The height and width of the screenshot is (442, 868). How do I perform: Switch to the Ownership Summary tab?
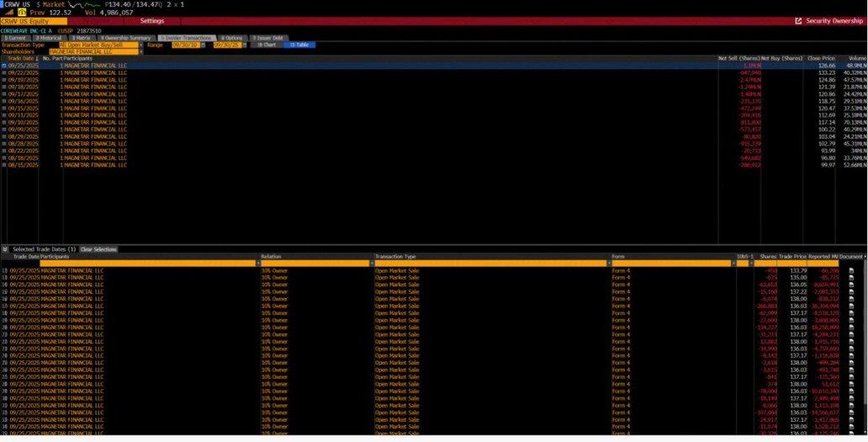point(124,38)
